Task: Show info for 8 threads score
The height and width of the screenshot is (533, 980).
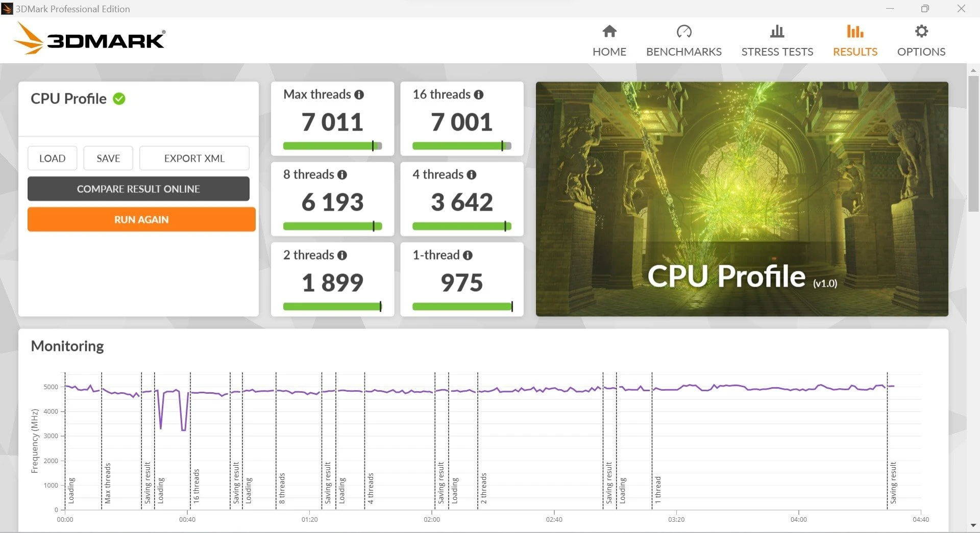Action: (342, 175)
